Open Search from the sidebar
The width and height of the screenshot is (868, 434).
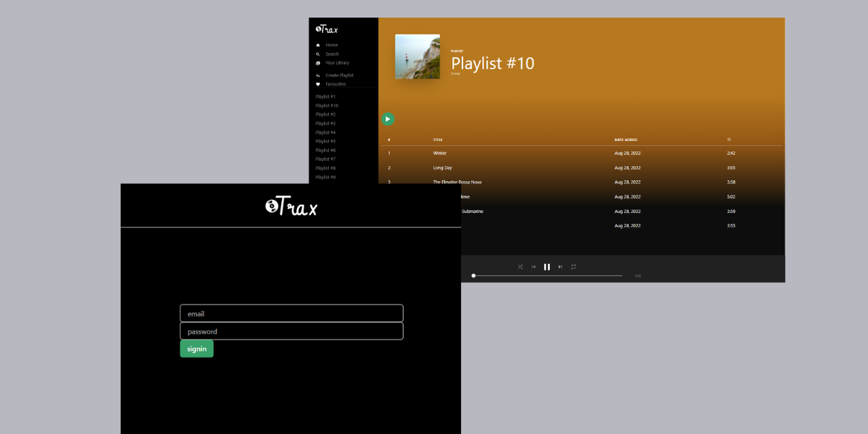[332, 54]
